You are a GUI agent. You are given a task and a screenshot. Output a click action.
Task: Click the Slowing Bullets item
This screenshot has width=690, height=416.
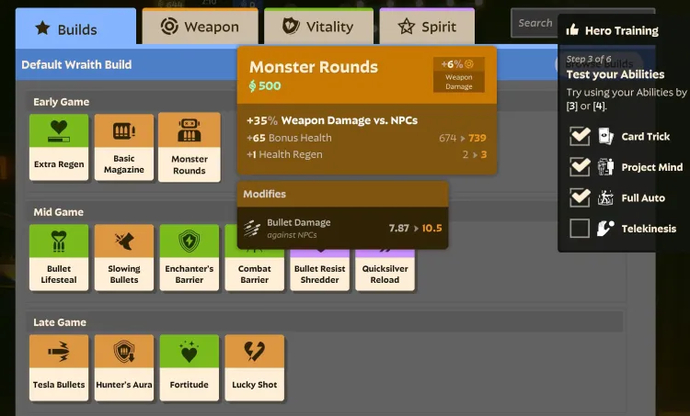click(124, 257)
